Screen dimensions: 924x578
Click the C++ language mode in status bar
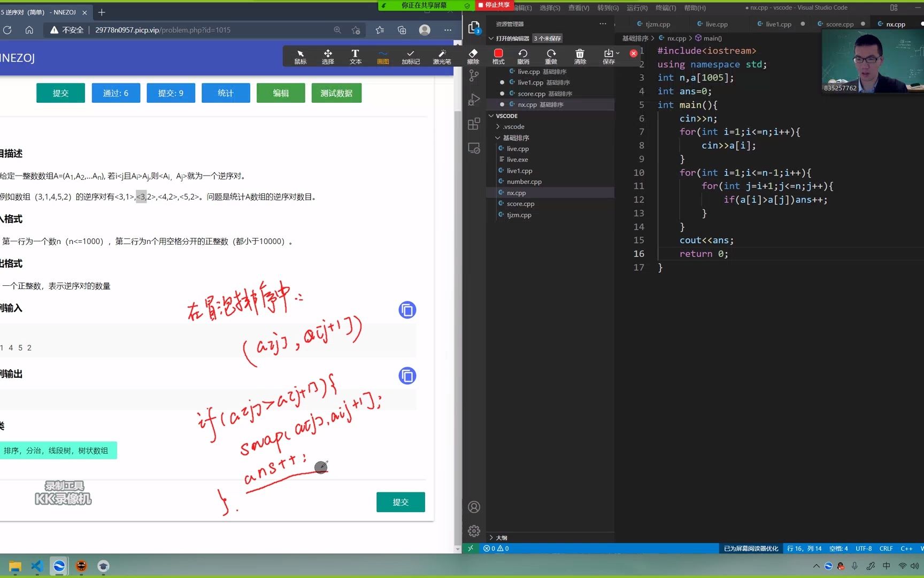click(x=906, y=549)
